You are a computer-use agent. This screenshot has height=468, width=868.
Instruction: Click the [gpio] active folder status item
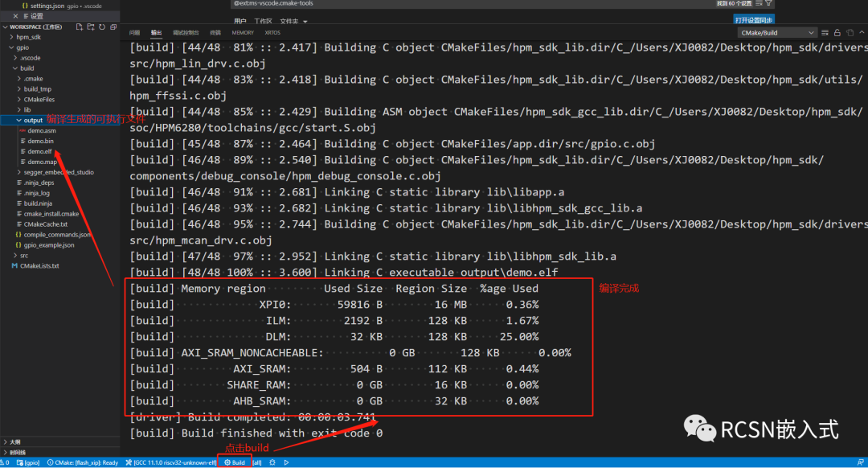[x=28, y=462]
